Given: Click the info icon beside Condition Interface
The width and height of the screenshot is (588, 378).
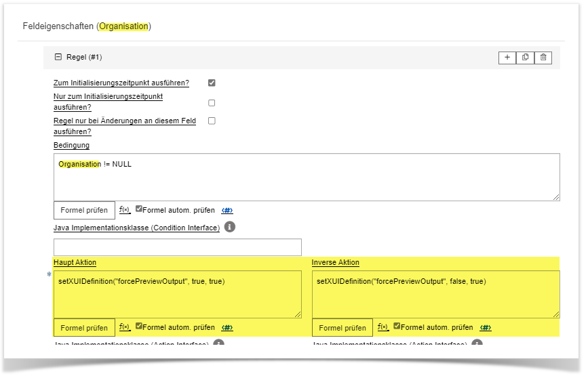Looking at the screenshot, I should [x=229, y=228].
